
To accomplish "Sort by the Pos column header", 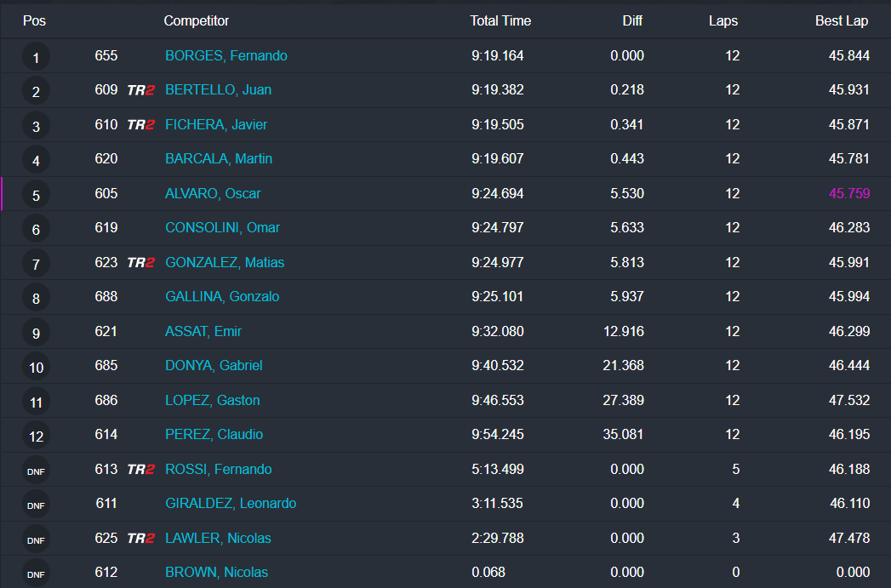I will [x=34, y=21].
